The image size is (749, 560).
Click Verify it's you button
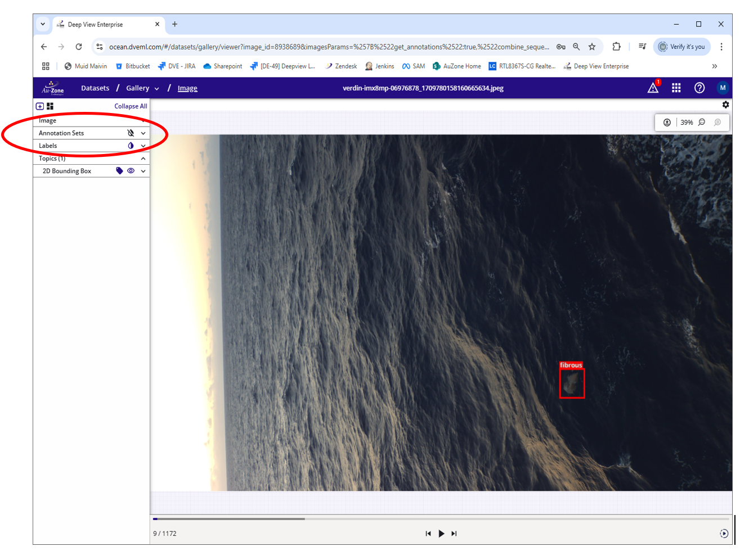(x=682, y=47)
